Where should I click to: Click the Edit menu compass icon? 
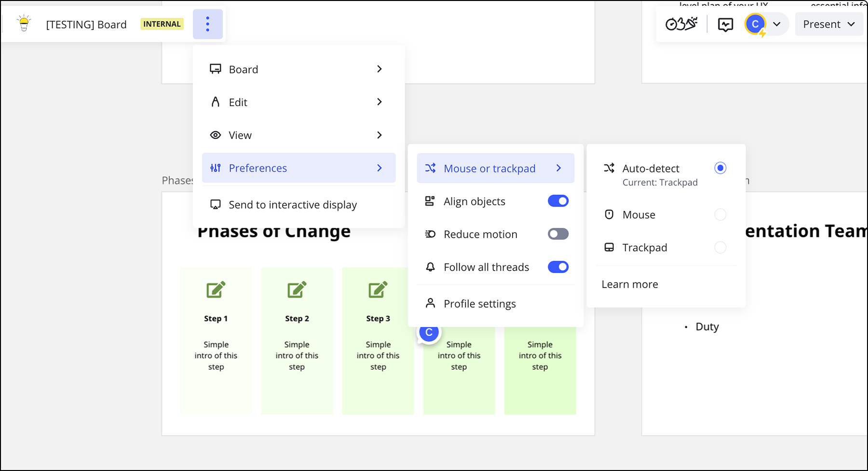click(x=216, y=102)
